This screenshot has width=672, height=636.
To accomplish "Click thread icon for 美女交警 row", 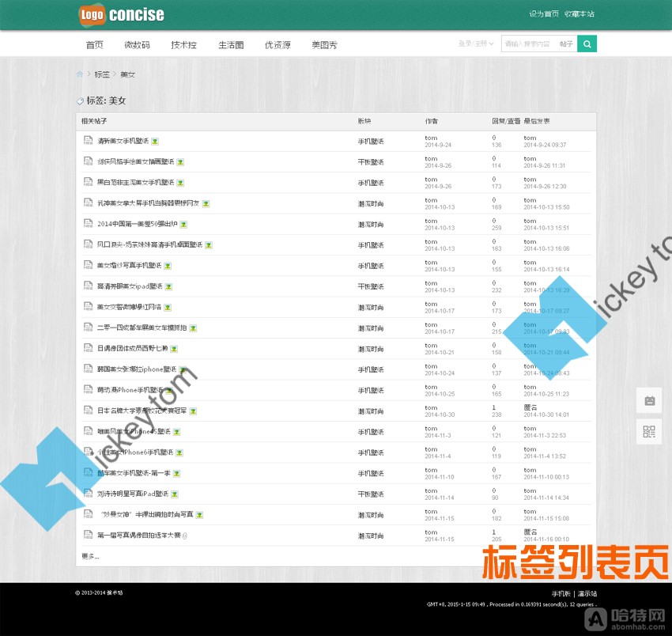I will 88,307.
